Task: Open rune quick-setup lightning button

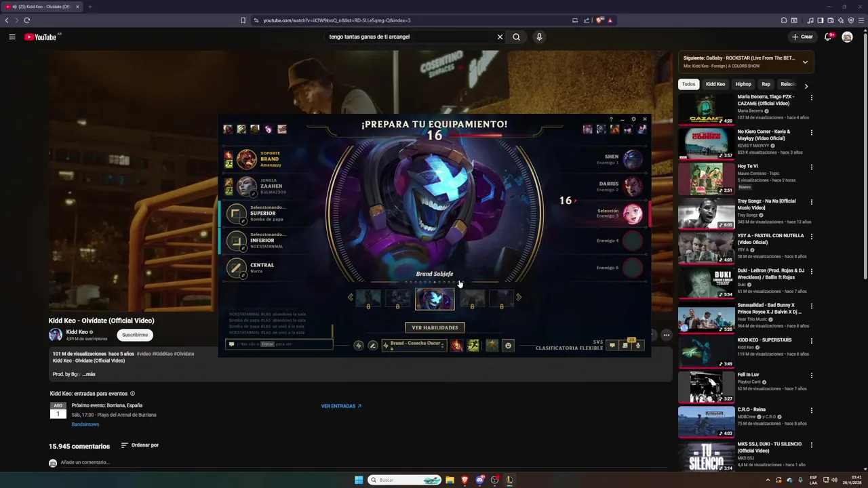Action: (359, 346)
